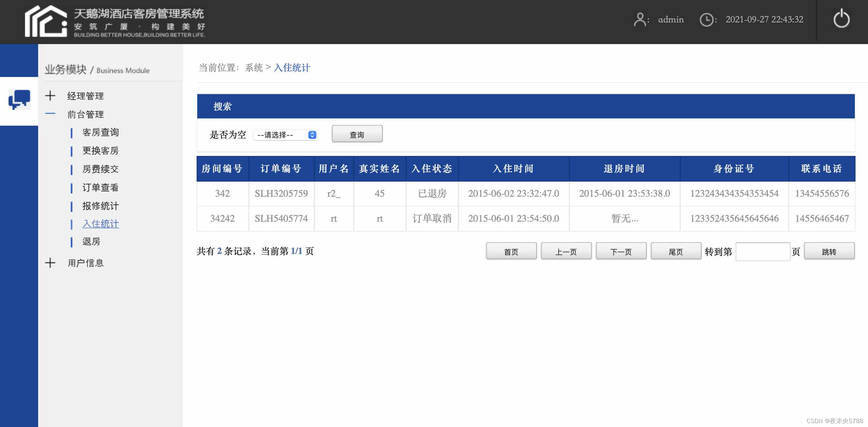The height and width of the screenshot is (427, 868).
Task: Expand 用户信息 with its plus icon
Action: pos(50,263)
